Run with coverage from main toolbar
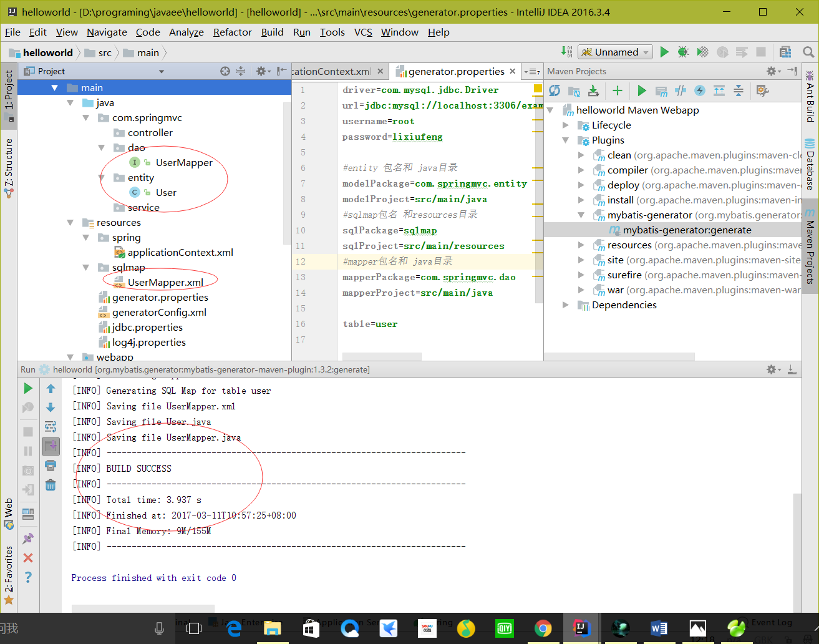Viewport: 819px width, 644px height. click(703, 52)
